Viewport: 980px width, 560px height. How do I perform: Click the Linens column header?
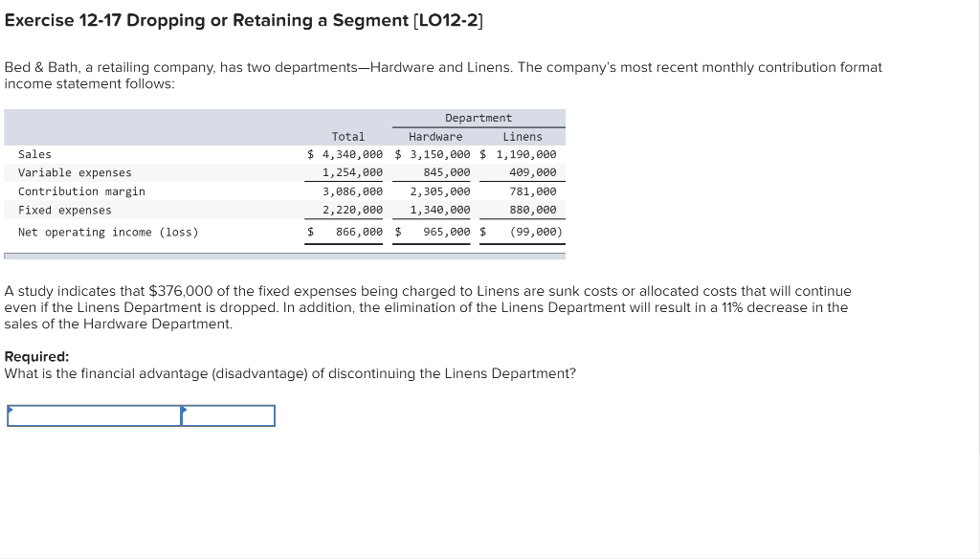point(523,136)
